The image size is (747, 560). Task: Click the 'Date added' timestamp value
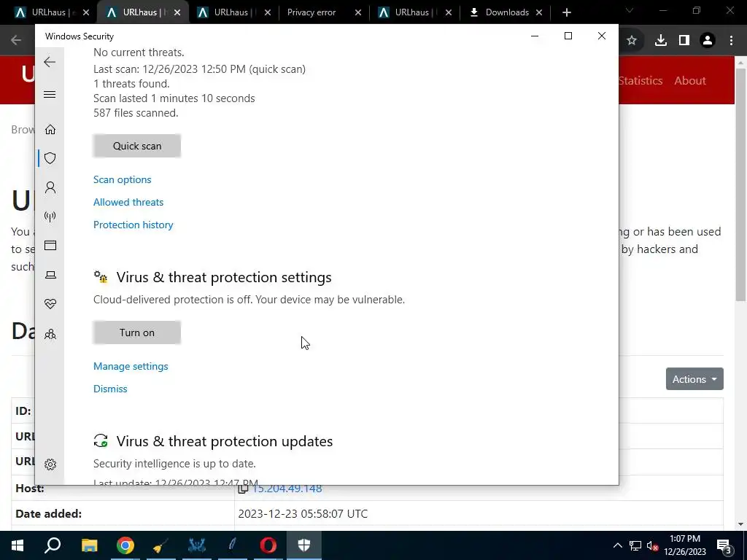tap(303, 514)
